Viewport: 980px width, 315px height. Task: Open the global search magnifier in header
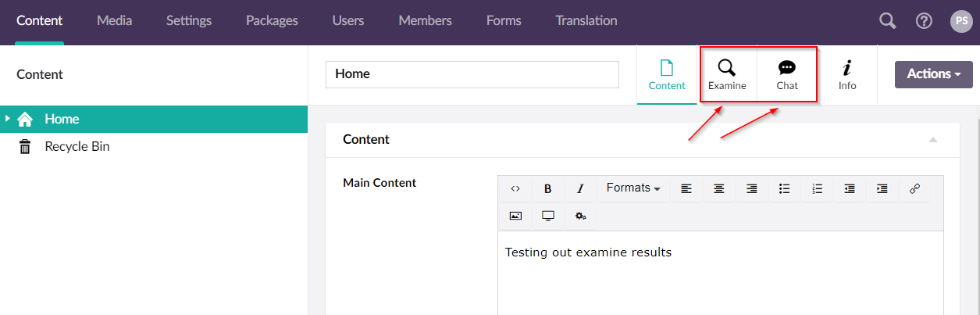[x=887, y=21]
